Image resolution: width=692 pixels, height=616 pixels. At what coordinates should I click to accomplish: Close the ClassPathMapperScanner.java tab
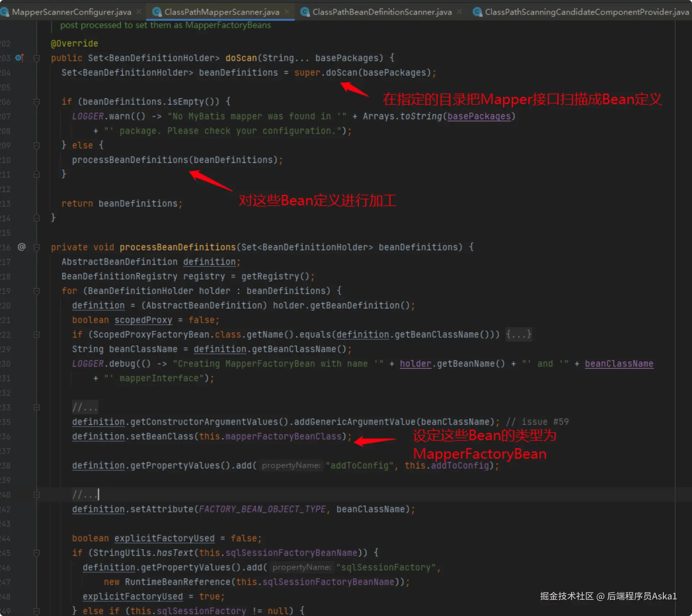(x=287, y=12)
